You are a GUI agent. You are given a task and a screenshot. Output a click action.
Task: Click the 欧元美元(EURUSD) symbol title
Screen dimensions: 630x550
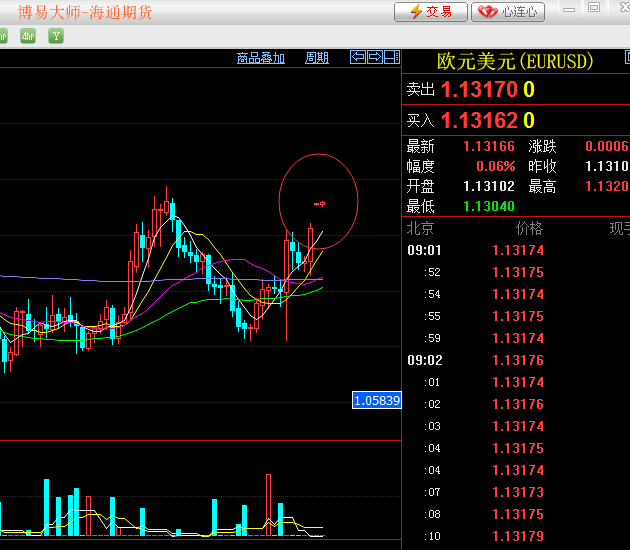(x=515, y=62)
